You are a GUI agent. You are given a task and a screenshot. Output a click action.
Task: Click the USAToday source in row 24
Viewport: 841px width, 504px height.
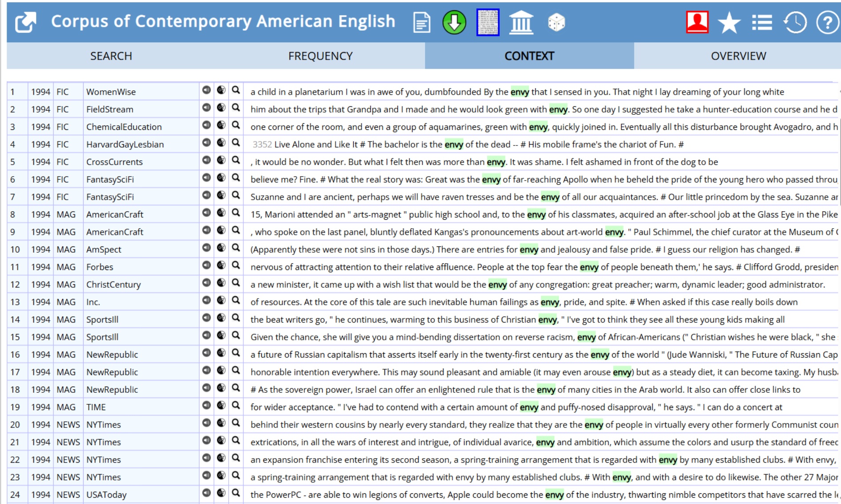(x=106, y=495)
